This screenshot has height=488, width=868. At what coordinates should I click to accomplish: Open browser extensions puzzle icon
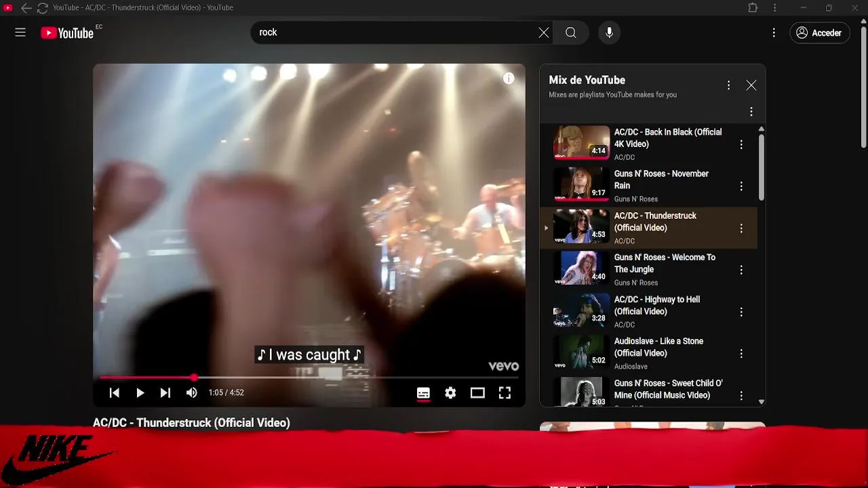point(753,8)
